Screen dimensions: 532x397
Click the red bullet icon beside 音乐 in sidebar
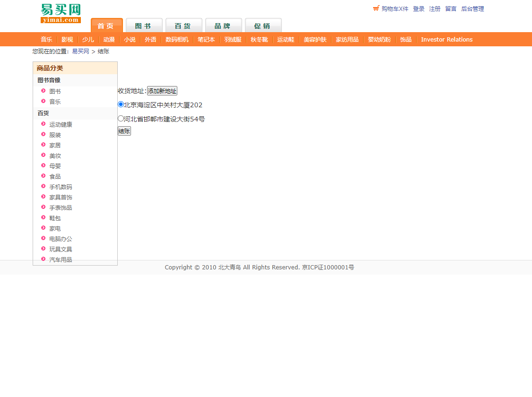point(43,101)
